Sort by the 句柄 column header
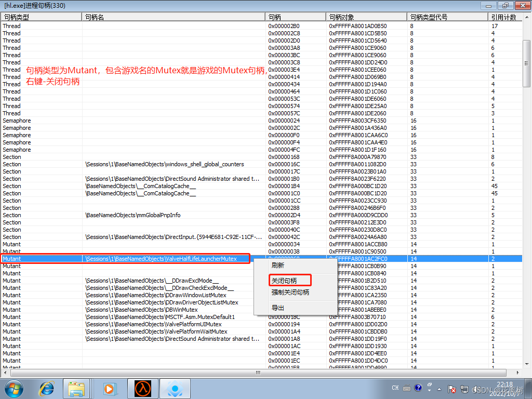The width and height of the screenshot is (532, 399). tap(296, 17)
